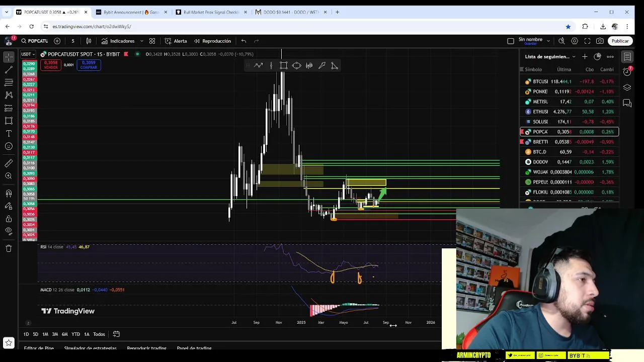Toggle fullscreen chart mode
The image size is (644, 362).
pos(587,41)
